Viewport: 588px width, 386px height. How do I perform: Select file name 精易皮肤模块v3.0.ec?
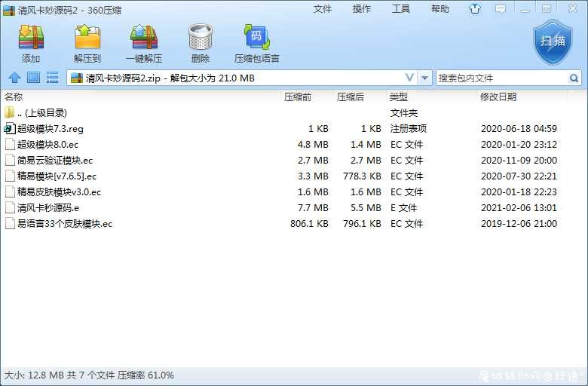(59, 191)
